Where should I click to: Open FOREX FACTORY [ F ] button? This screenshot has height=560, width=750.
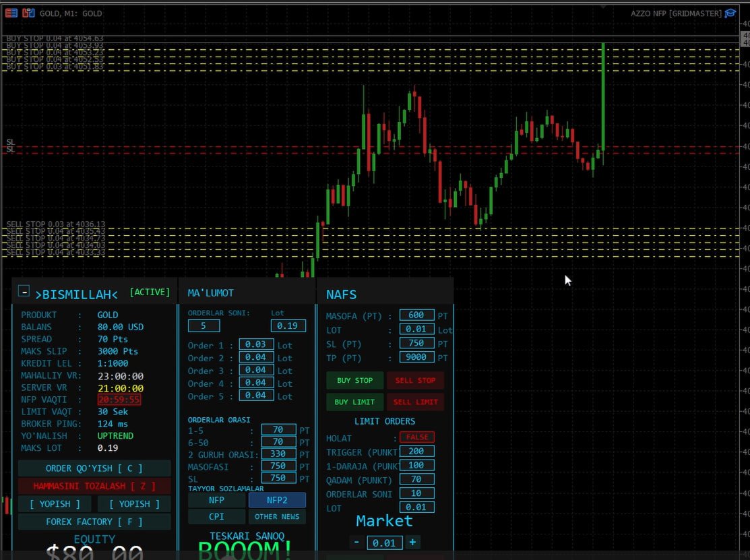[94, 522]
